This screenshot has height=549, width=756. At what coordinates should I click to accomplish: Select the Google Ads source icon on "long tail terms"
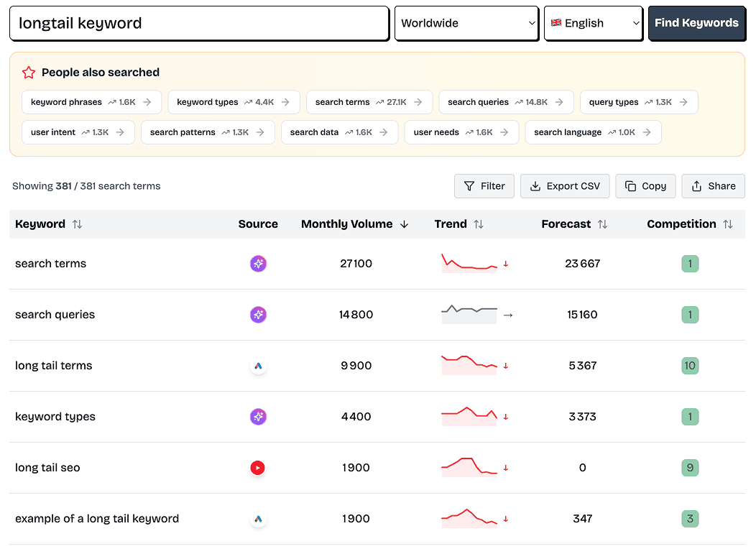[x=258, y=366]
